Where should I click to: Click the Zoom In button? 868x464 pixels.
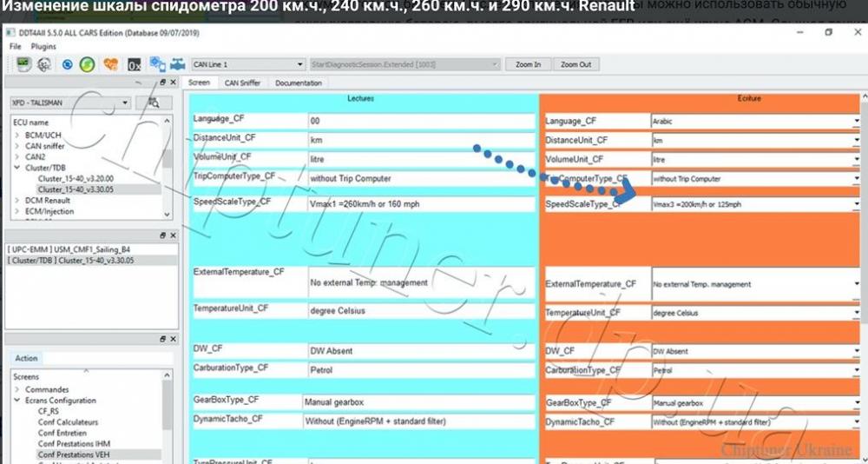tap(528, 64)
